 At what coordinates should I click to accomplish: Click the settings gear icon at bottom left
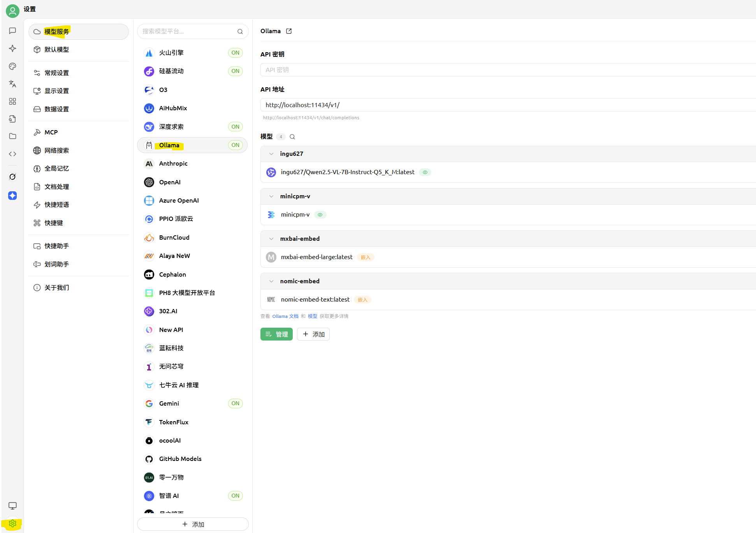coord(12,524)
